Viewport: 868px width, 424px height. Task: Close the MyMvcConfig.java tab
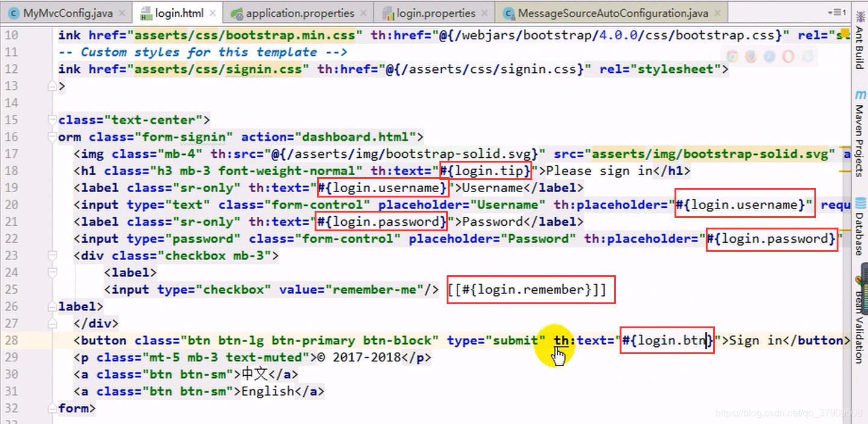(x=122, y=13)
